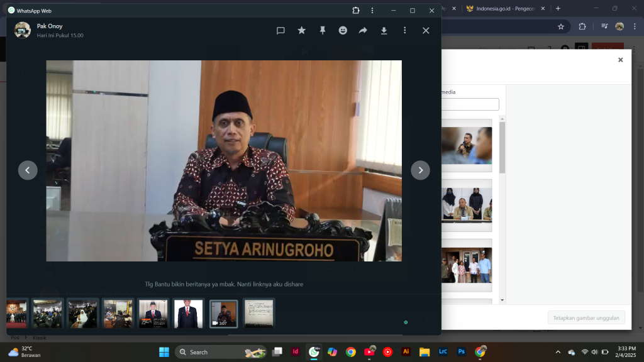Open the viewer's three-dot more options menu
The width and height of the screenshot is (644, 362).
[404, 30]
